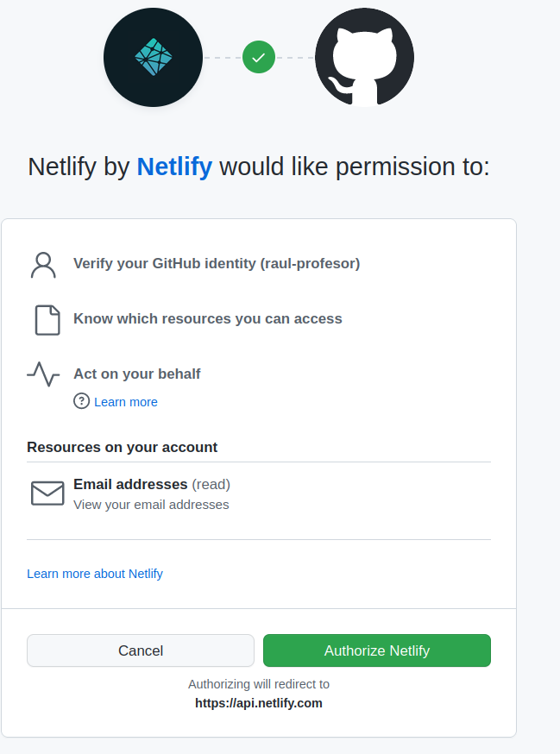
Task: Click the Netlify logo circle
Action: [153, 58]
